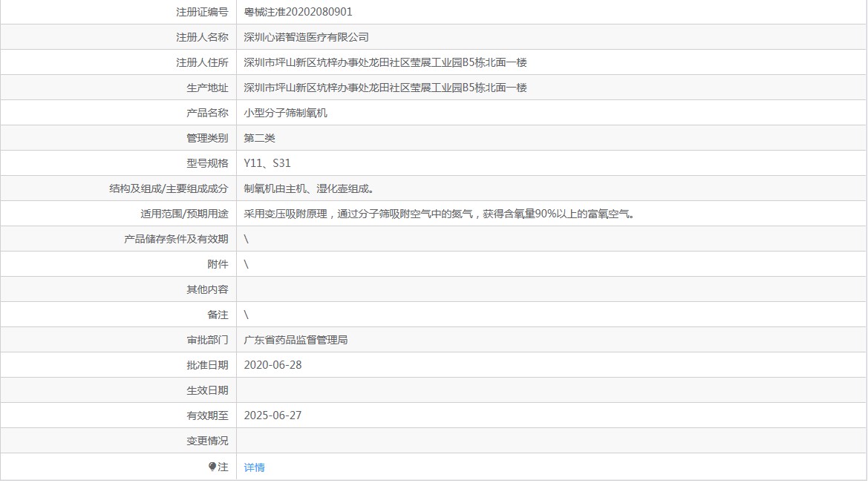Select expiry date 2025-06-27
Viewport: 868px width, 483px height.
[273, 415]
